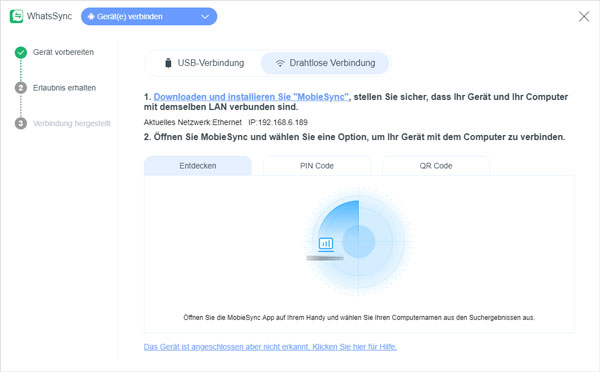The width and height of the screenshot is (600, 372).
Task: Select the PIN Code tab
Action: [x=317, y=166]
